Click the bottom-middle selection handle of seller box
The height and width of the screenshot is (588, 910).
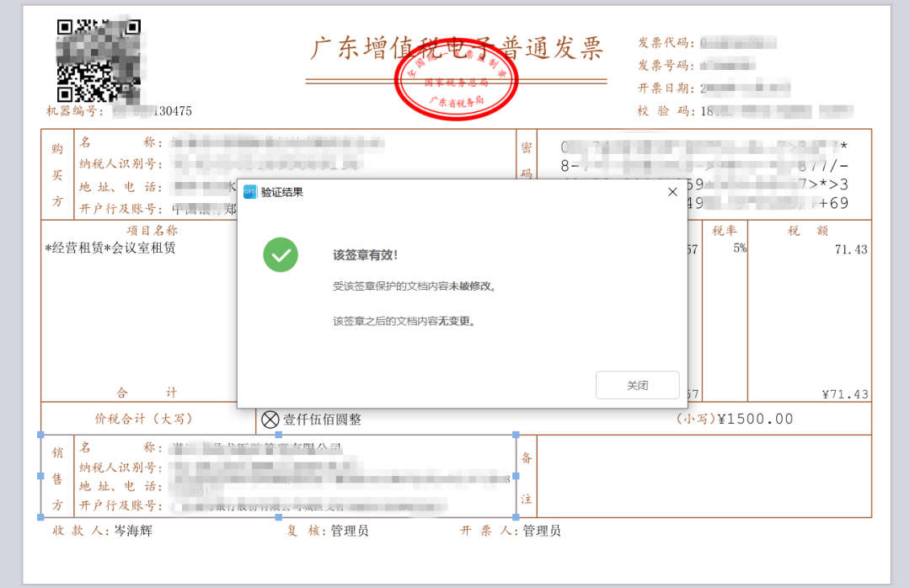coord(278,516)
